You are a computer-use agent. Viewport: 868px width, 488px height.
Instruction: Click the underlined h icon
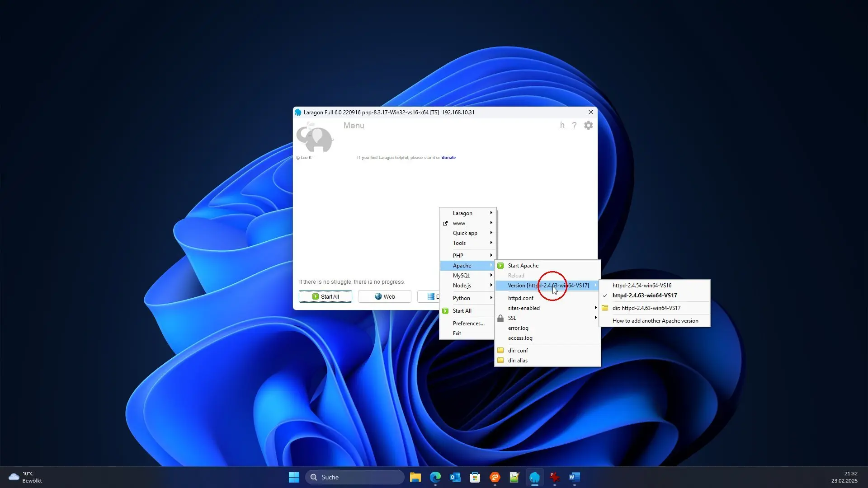(562, 126)
